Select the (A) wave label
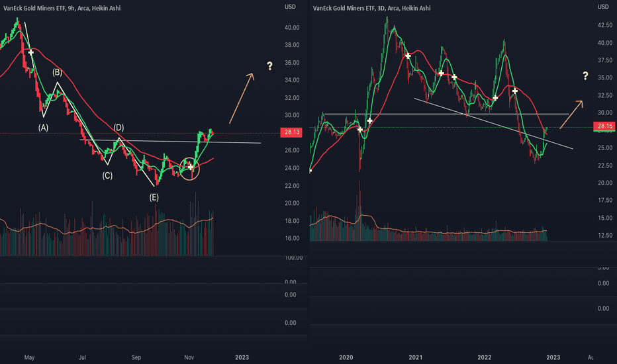The width and height of the screenshot is (617, 364). pyautogui.click(x=43, y=128)
